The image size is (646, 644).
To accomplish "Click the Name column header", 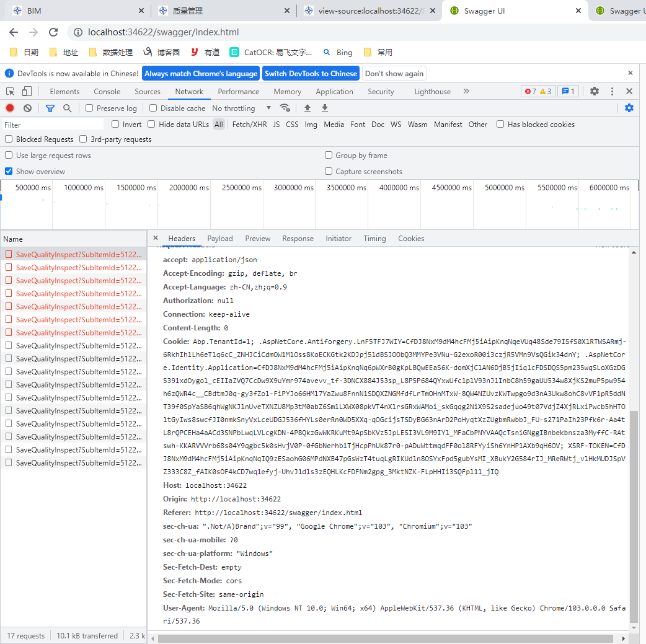I will click(x=73, y=239).
